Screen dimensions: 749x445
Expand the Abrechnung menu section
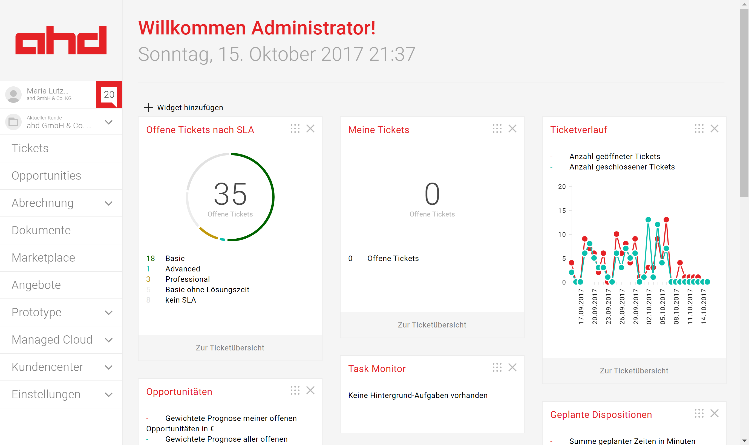[x=108, y=203]
